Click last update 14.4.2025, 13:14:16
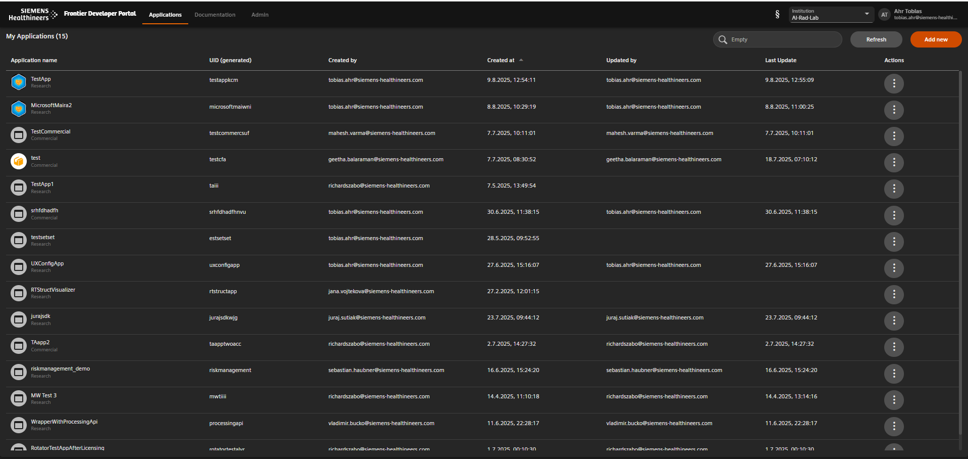The image size is (968, 459). point(790,397)
